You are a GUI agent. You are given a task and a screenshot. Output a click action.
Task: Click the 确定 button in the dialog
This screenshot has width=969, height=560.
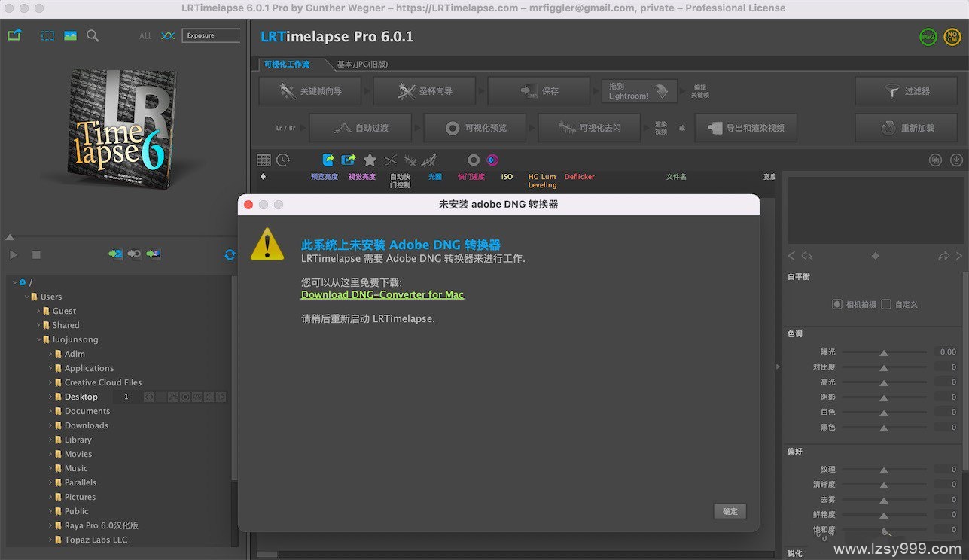pyautogui.click(x=730, y=511)
